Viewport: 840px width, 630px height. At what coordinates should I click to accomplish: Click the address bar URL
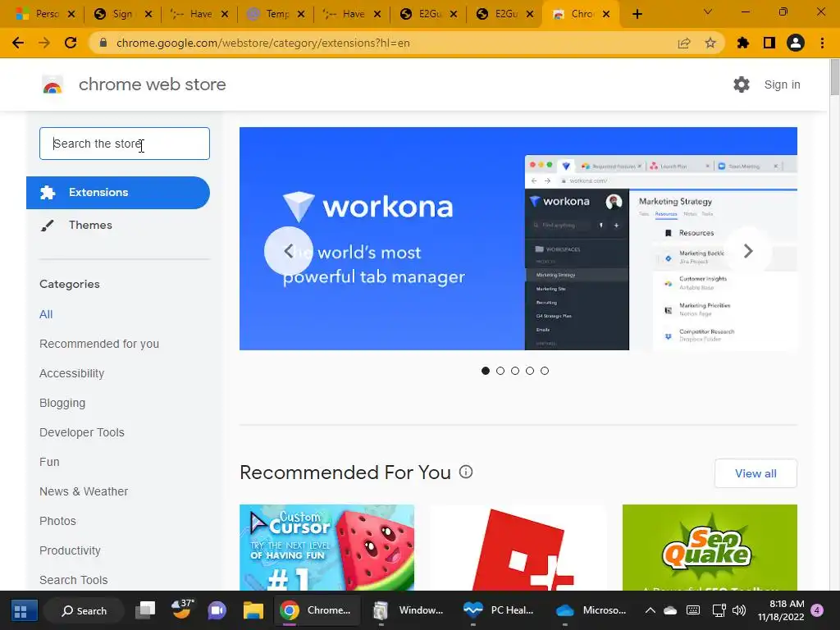click(x=263, y=43)
